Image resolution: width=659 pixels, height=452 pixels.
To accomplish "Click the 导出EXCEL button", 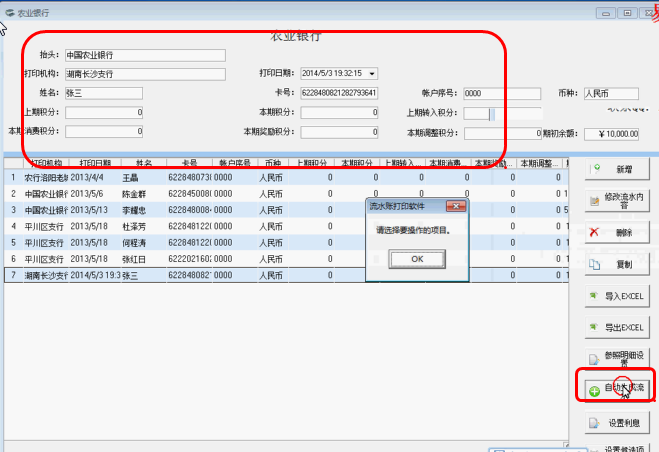I will pos(617,328).
